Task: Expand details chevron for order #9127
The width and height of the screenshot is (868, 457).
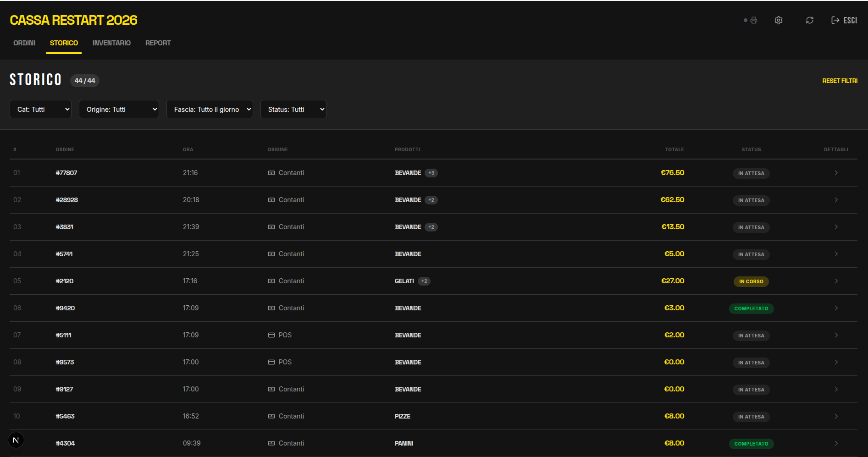Action: point(836,389)
